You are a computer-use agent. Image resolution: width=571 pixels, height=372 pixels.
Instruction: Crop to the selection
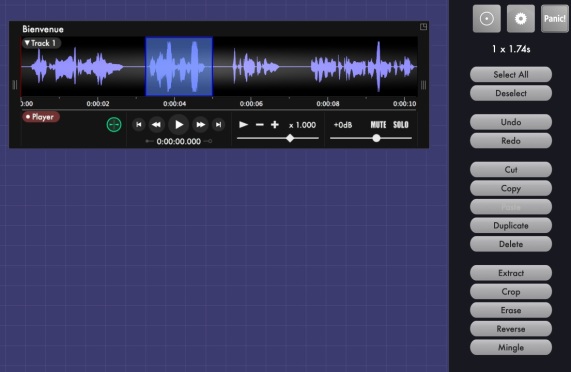click(x=511, y=292)
